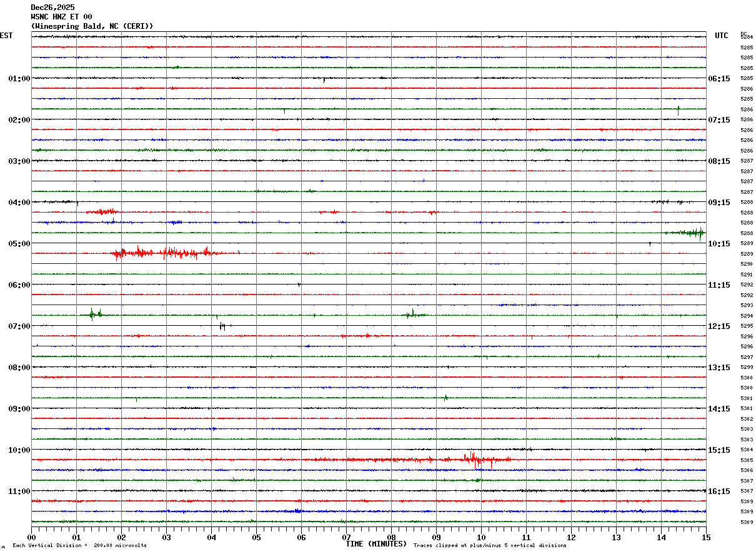The image size is (756, 554).
Task: Click minute 06 on the bottom time axis
Action: [301, 537]
